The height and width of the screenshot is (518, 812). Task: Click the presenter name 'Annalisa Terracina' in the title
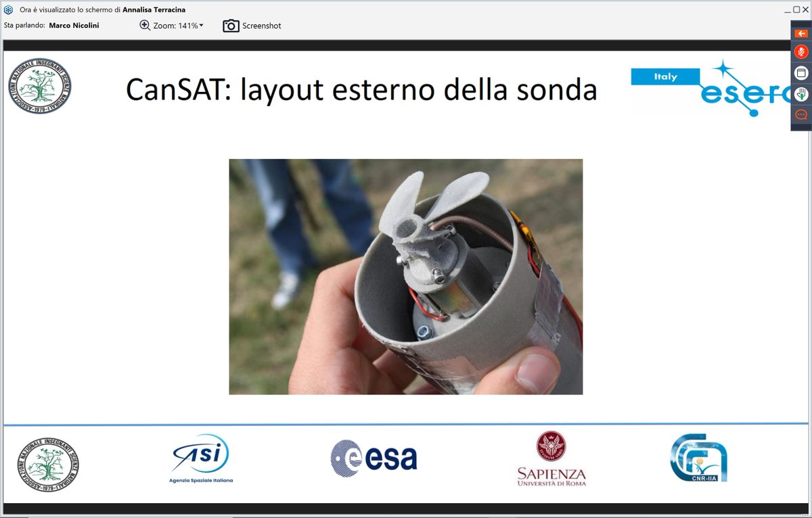coord(154,10)
